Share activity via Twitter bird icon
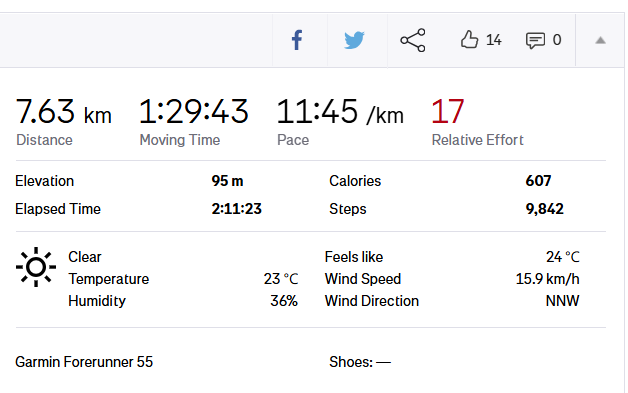Screen dimensions: 628x393 tap(354, 40)
